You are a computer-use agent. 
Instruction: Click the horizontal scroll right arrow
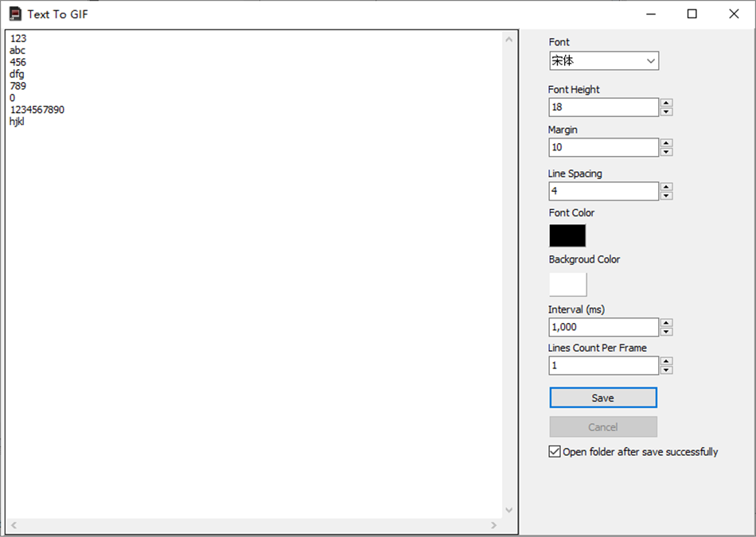[x=493, y=525]
